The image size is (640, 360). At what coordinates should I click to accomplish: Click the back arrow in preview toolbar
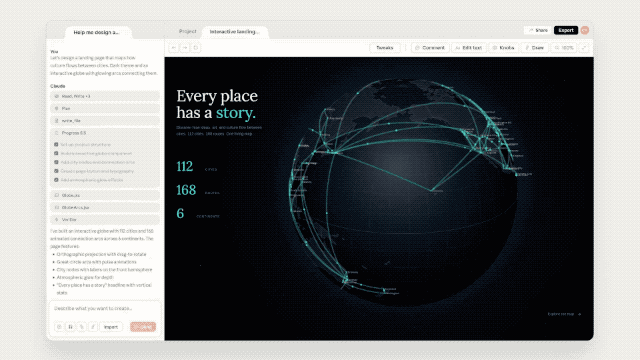pyautogui.click(x=173, y=48)
